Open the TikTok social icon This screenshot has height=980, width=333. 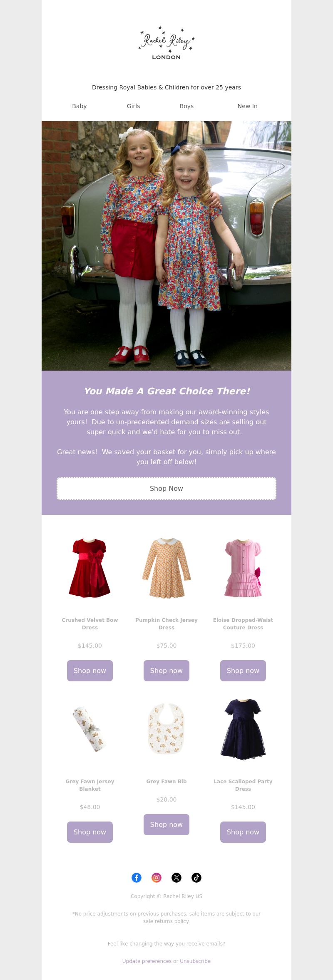[196, 877]
